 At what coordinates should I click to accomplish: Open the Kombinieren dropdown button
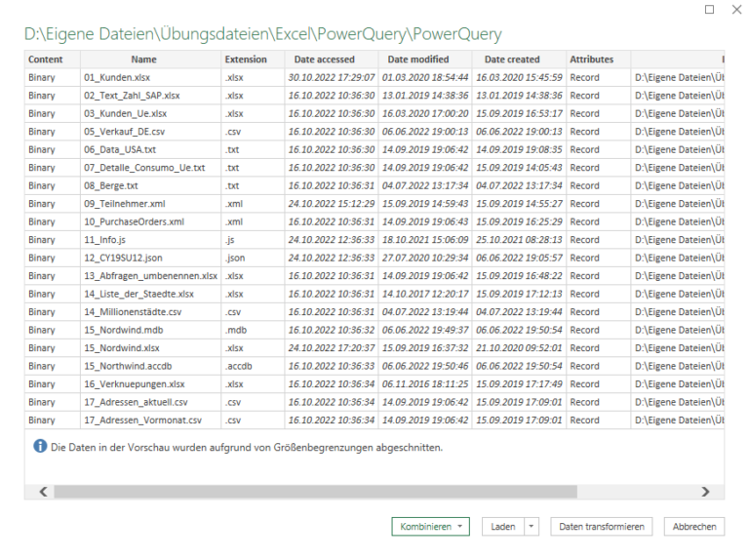click(430, 527)
